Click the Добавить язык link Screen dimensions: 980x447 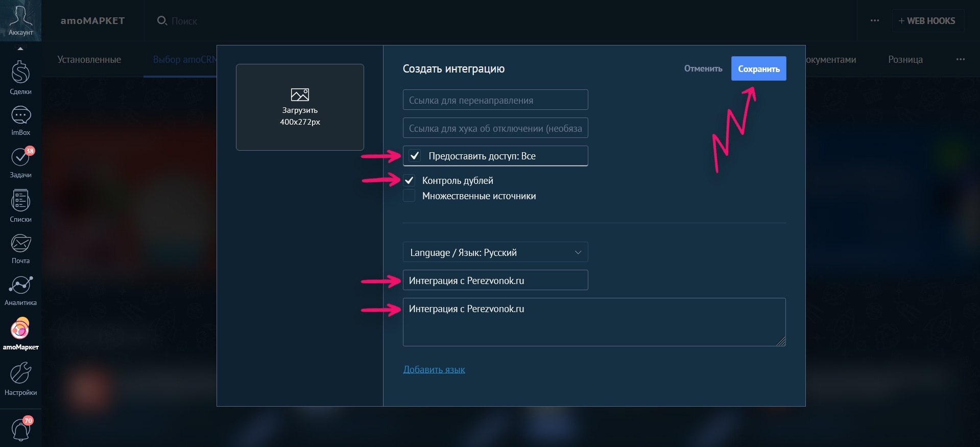pos(434,369)
